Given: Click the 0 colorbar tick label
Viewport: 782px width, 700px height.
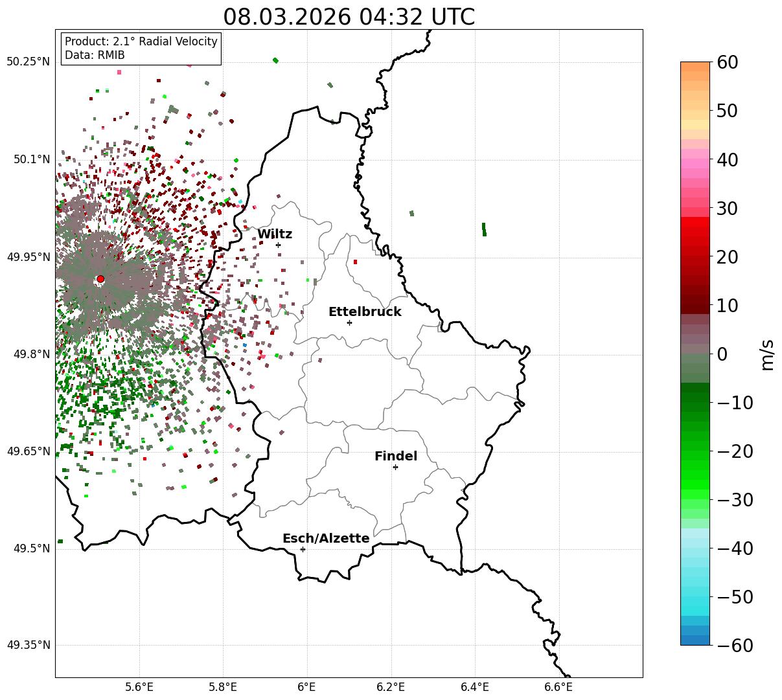Looking at the screenshot, I should click(722, 354).
